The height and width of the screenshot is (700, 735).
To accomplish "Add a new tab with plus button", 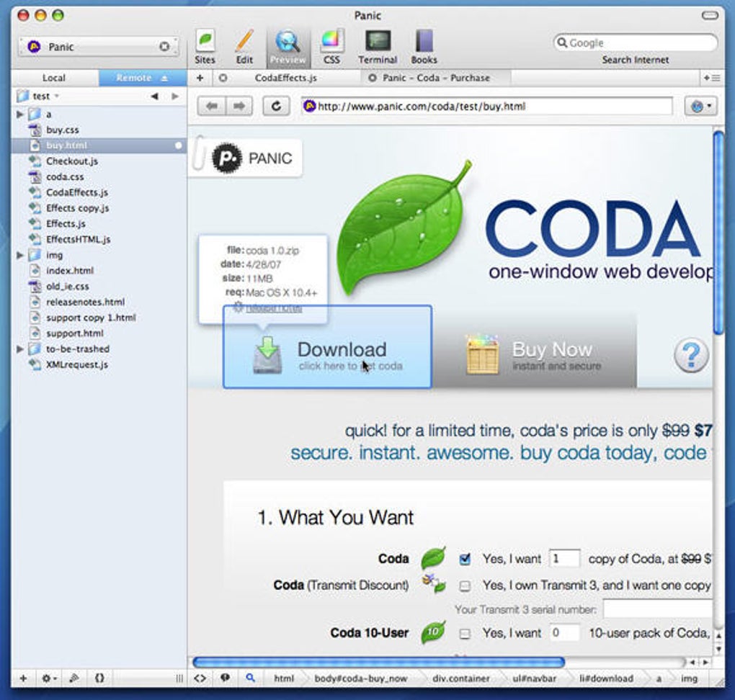I will pyautogui.click(x=200, y=78).
